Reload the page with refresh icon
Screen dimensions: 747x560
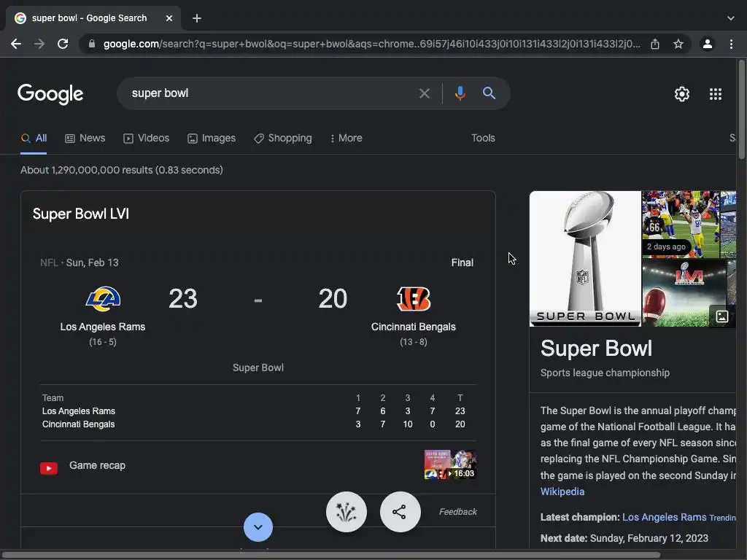(63, 44)
